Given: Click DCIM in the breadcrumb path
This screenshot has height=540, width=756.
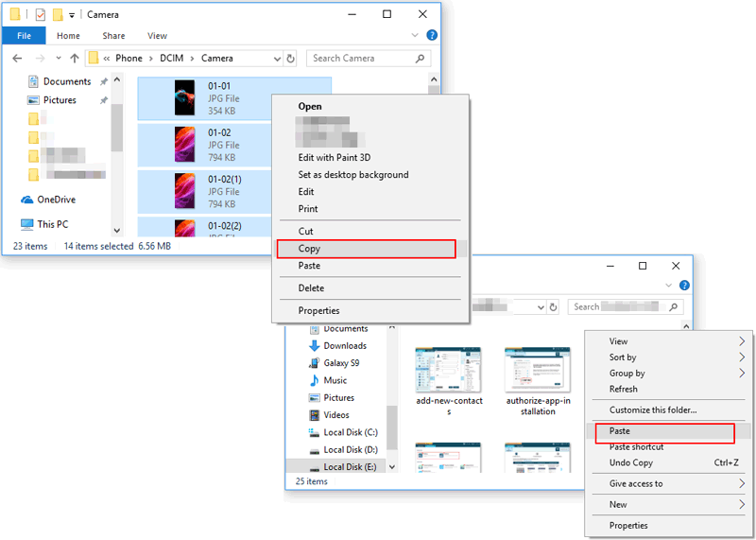Looking at the screenshot, I should [x=172, y=59].
